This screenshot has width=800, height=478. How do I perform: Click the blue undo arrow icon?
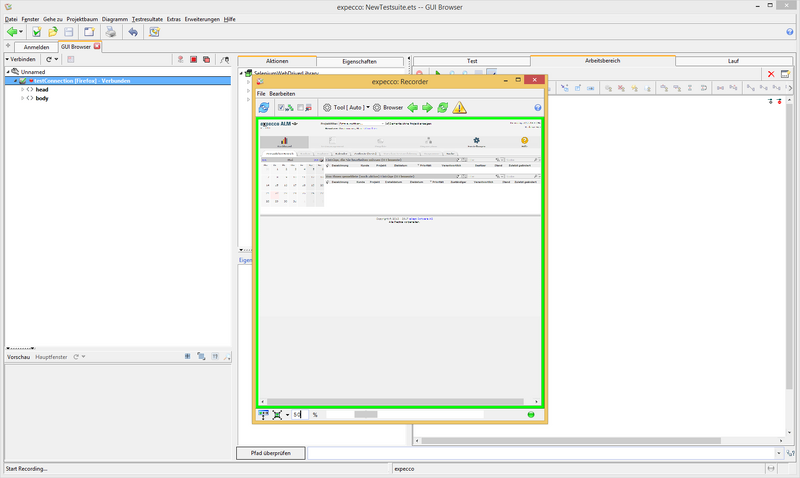[133, 32]
